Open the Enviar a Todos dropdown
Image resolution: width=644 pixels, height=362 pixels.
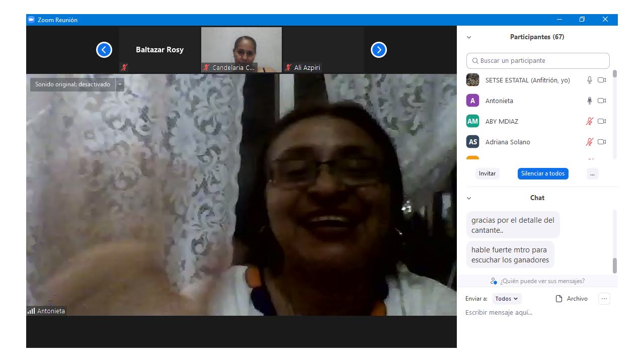tap(507, 299)
